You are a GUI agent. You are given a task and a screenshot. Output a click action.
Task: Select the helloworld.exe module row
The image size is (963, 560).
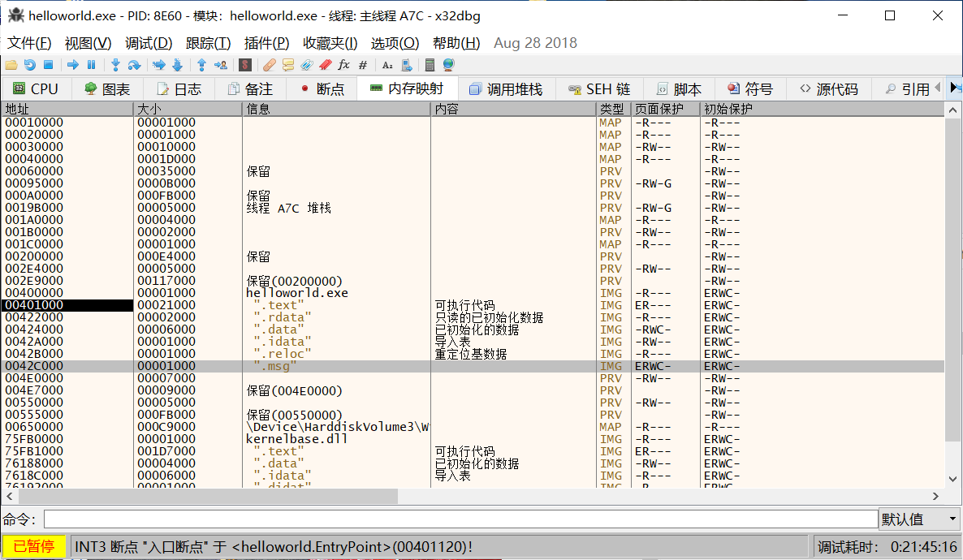coord(473,293)
